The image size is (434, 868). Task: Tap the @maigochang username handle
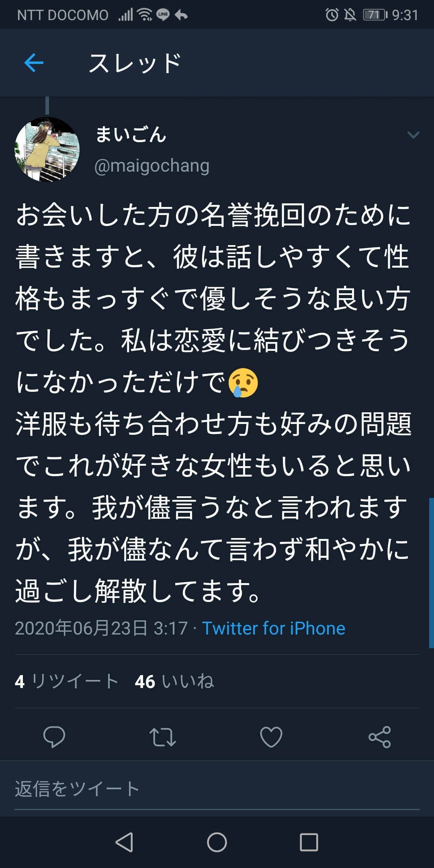pyautogui.click(x=152, y=166)
